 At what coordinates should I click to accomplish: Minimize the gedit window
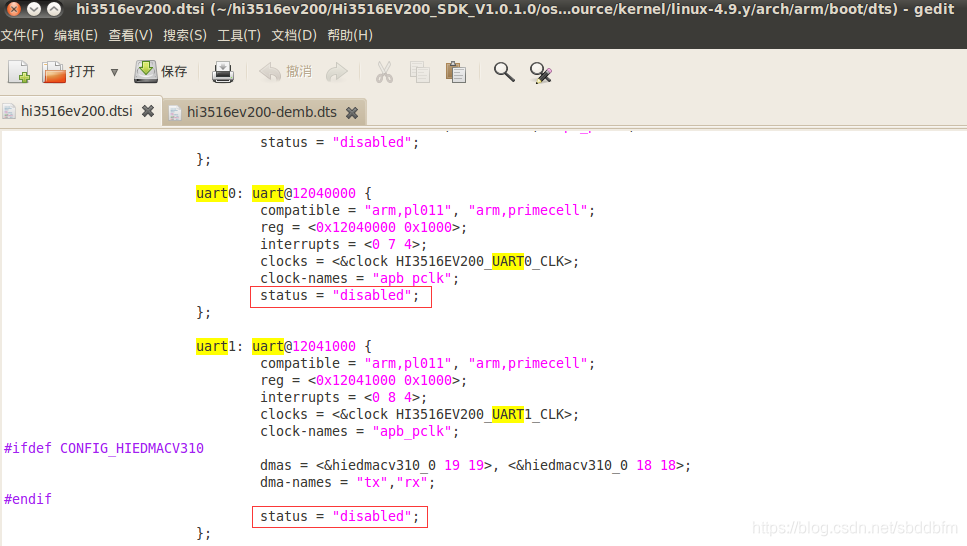(34, 9)
